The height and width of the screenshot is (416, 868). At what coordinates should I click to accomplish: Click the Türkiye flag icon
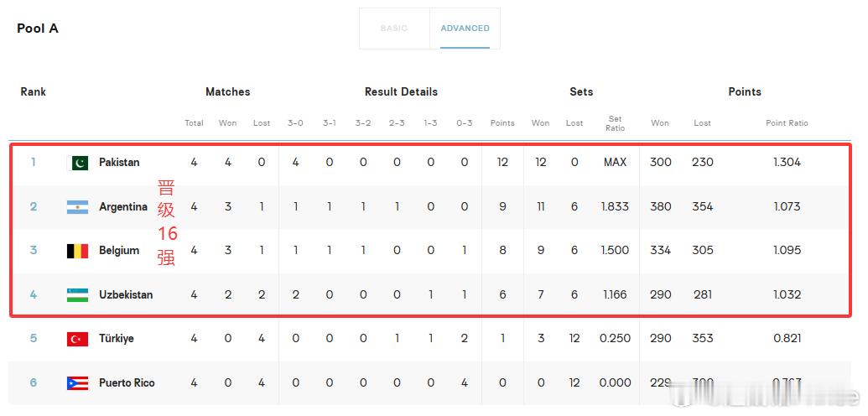click(x=77, y=339)
